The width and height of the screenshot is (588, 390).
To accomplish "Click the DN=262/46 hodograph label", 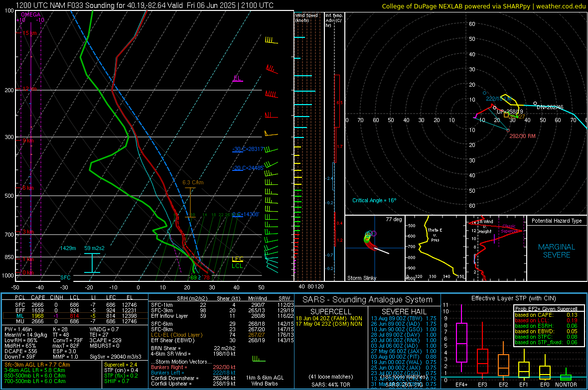I will click(550, 107).
